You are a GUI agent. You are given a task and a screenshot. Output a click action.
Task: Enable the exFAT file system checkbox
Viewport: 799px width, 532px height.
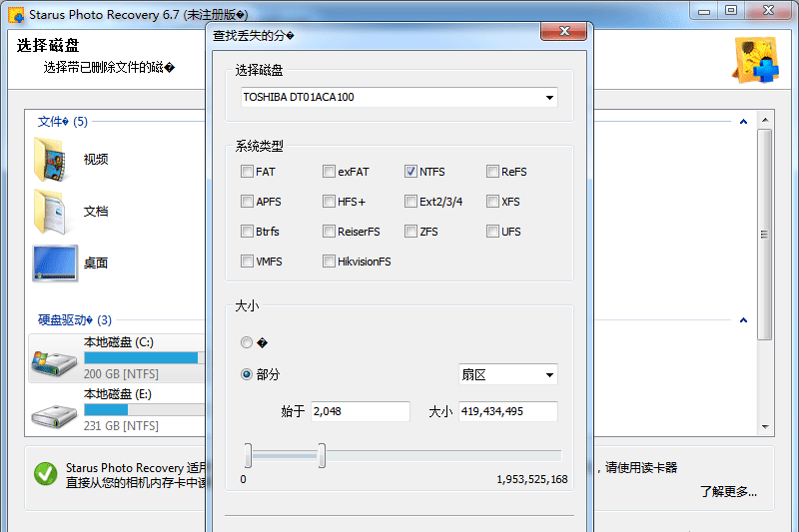click(329, 172)
